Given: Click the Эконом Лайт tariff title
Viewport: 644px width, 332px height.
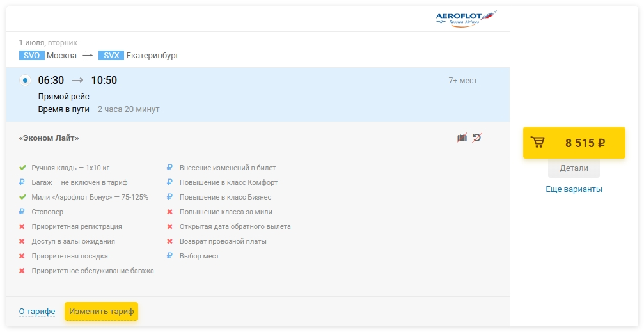Looking at the screenshot, I should point(49,138).
